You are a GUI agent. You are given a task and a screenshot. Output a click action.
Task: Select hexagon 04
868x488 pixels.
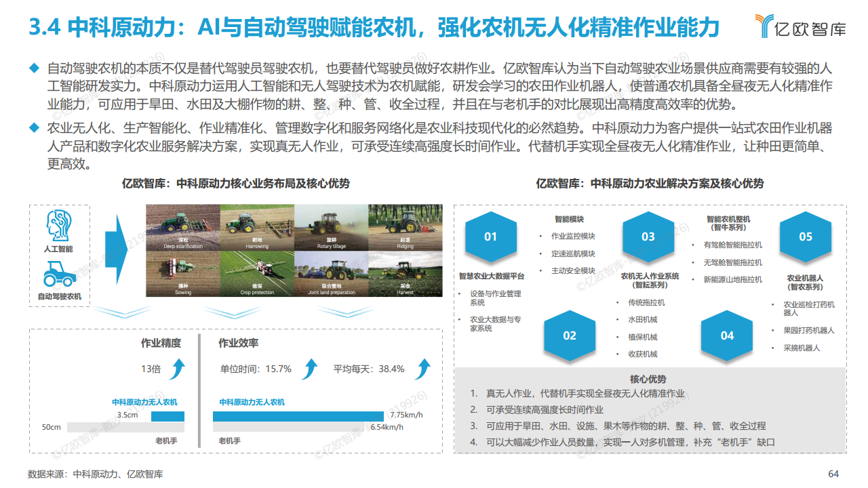[x=727, y=335]
